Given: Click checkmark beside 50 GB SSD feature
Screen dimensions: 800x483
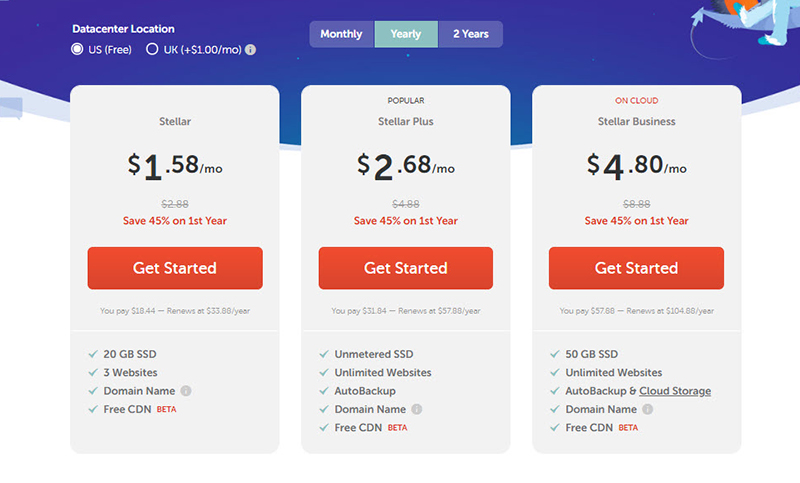Looking at the screenshot, I should [x=555, y=354].
